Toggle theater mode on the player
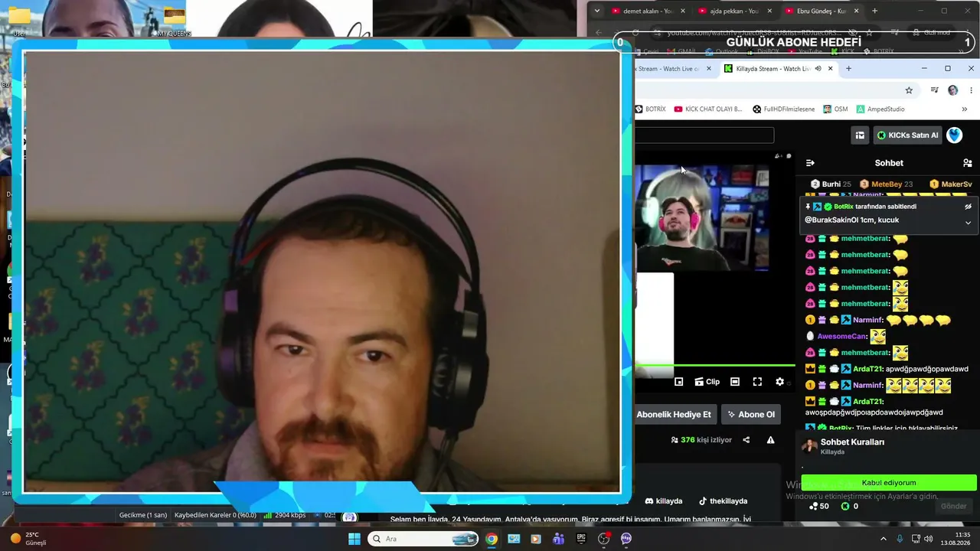 [735, 382]
